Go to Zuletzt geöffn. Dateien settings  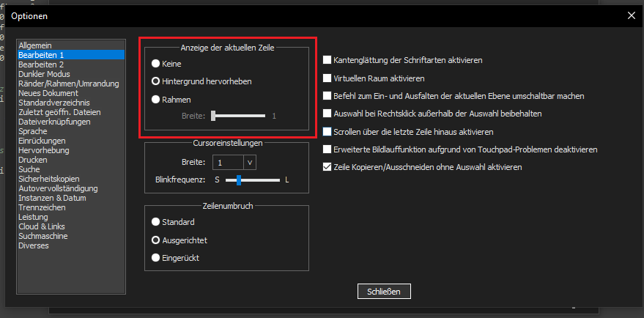coord(71,112)
